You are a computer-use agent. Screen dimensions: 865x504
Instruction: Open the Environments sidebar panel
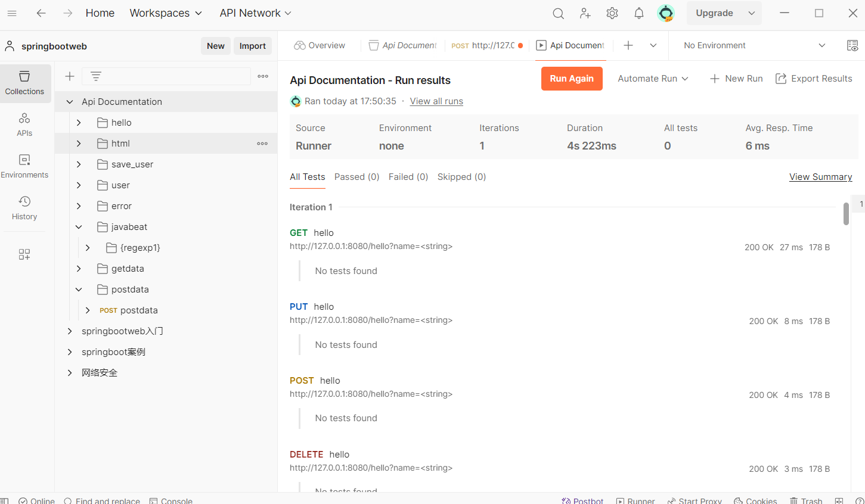point(24,166)
